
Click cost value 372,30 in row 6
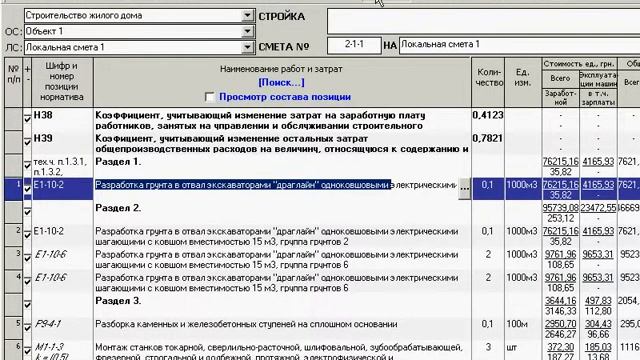560,347
